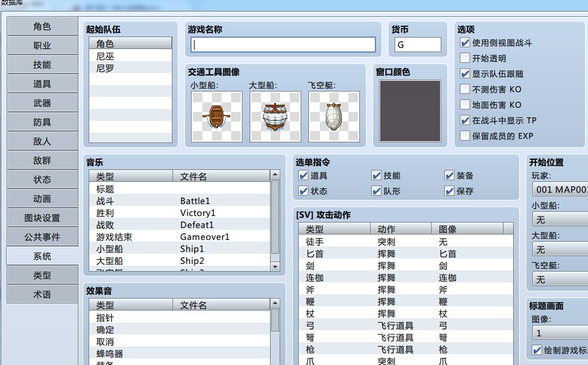Viewport: 588px width, 365px height.
Task: Uncheck 技能 menu command
Action: [x=376, y=175]
